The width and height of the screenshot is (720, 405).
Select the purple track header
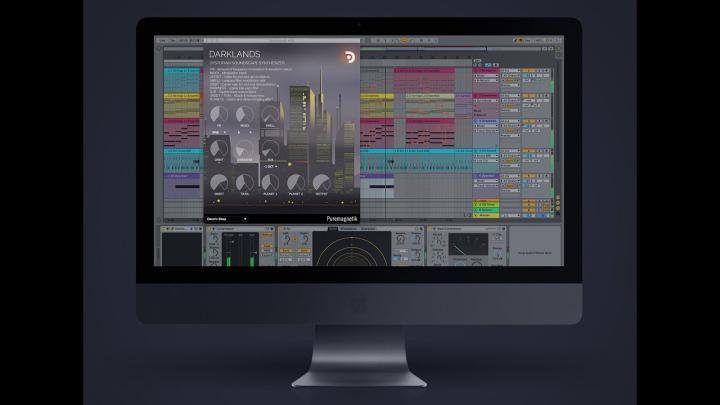486,176
